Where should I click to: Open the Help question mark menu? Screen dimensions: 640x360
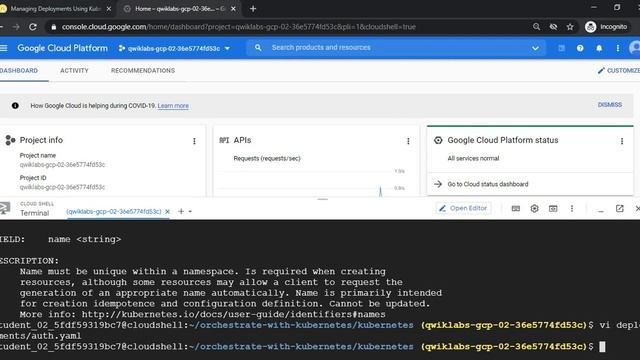click(x=580, y=48)
